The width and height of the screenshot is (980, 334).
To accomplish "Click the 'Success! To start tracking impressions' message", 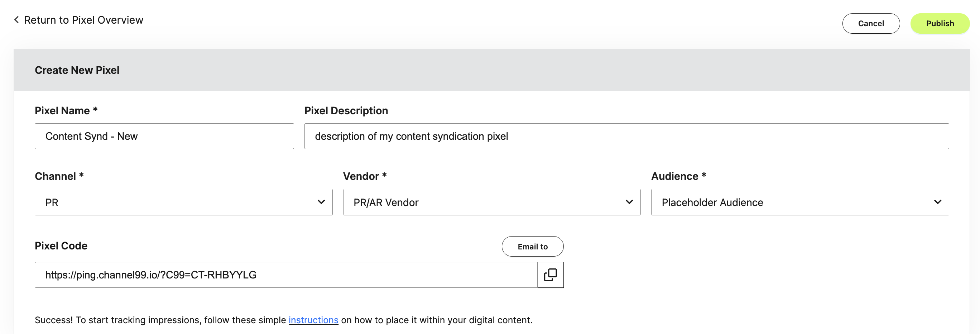I will click(283, 320).
